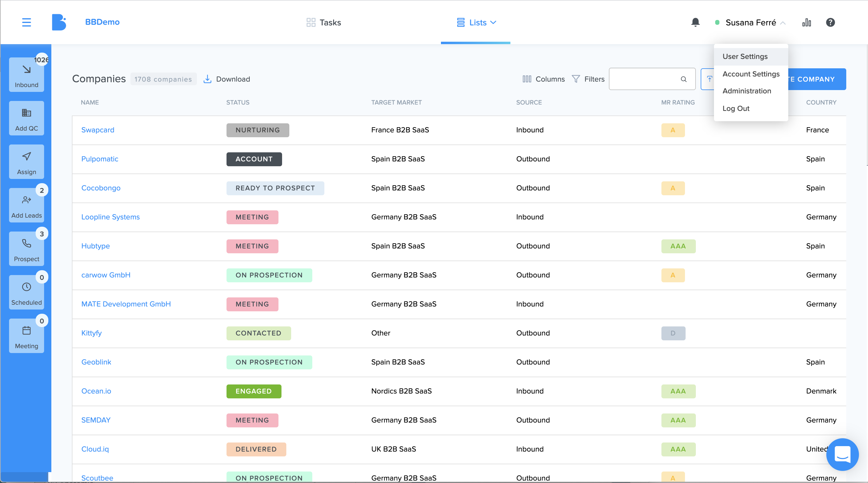The height and width of the screenshot is (483, 868).
Task: Click the Columns icon
Action: pos(527,79)
